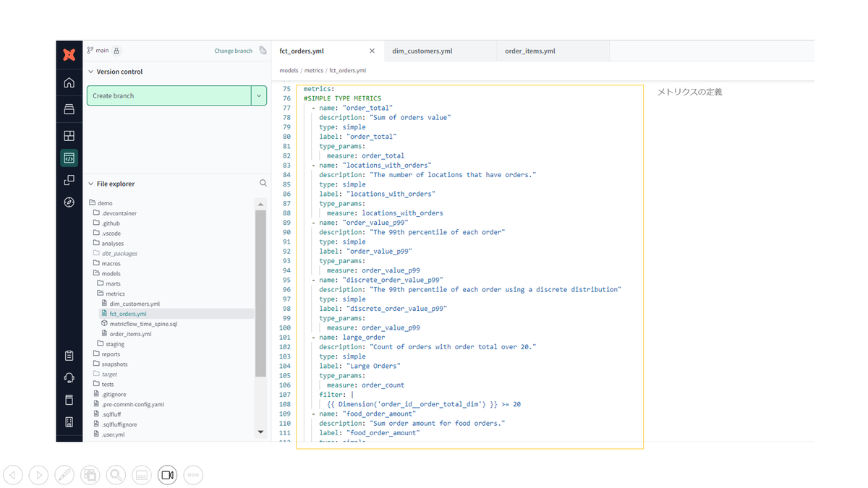Expand the macros folder
Image resolution: width=868 pixels, height=488 pixels.
[106, 263]
